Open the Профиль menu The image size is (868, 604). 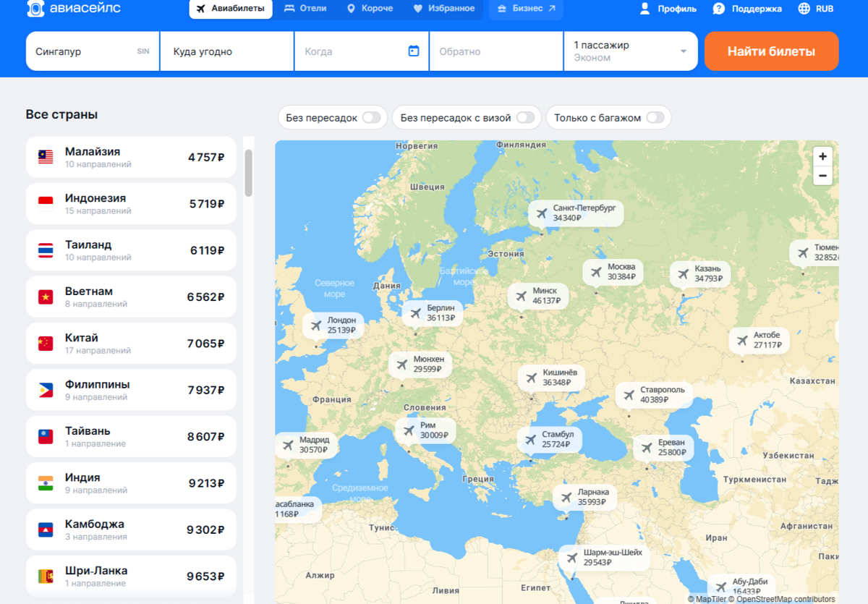(668, 9)
